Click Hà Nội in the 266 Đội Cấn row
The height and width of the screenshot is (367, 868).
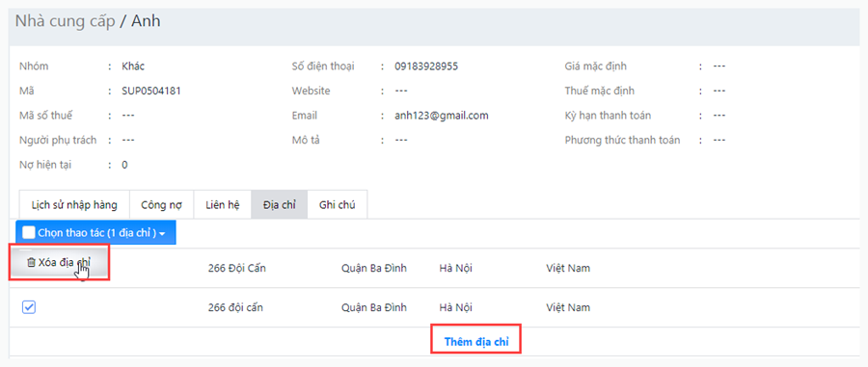455,269
